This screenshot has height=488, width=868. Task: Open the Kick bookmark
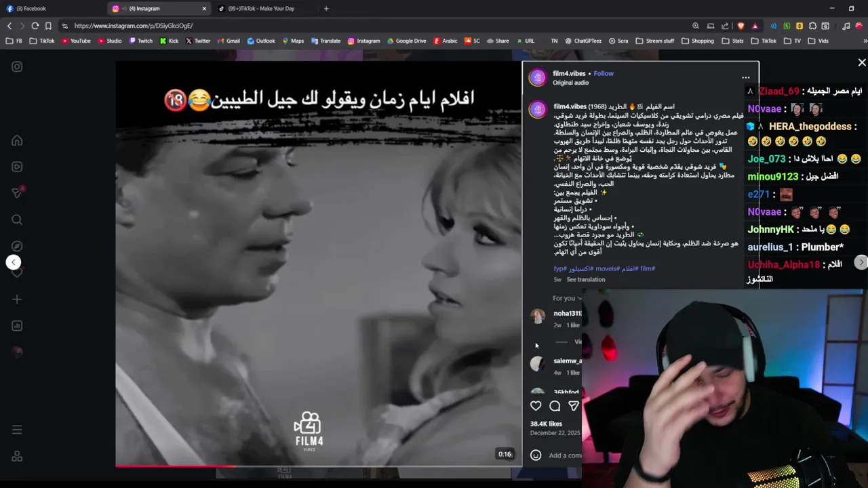click(170, 41)
